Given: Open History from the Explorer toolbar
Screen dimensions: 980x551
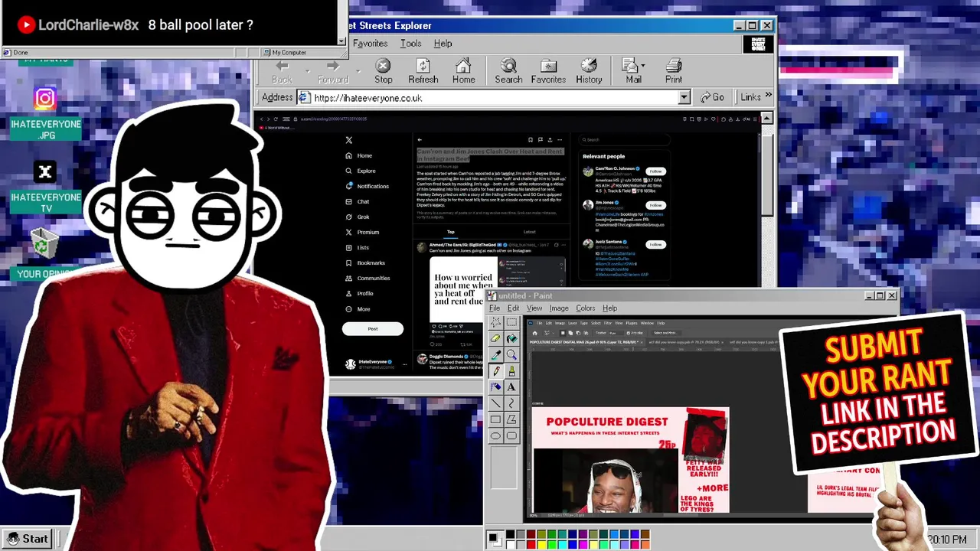Looking at the screenshot, I should (x=589, y=72).
